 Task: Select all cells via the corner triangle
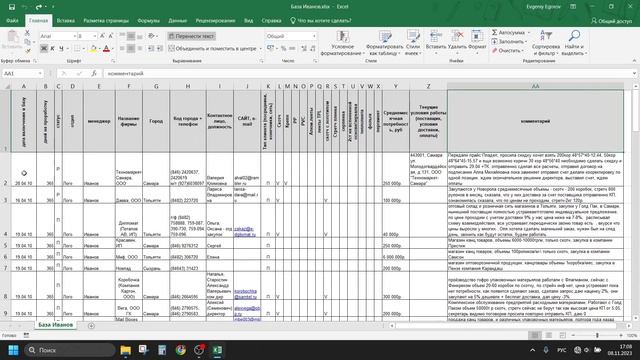[6, 86]
